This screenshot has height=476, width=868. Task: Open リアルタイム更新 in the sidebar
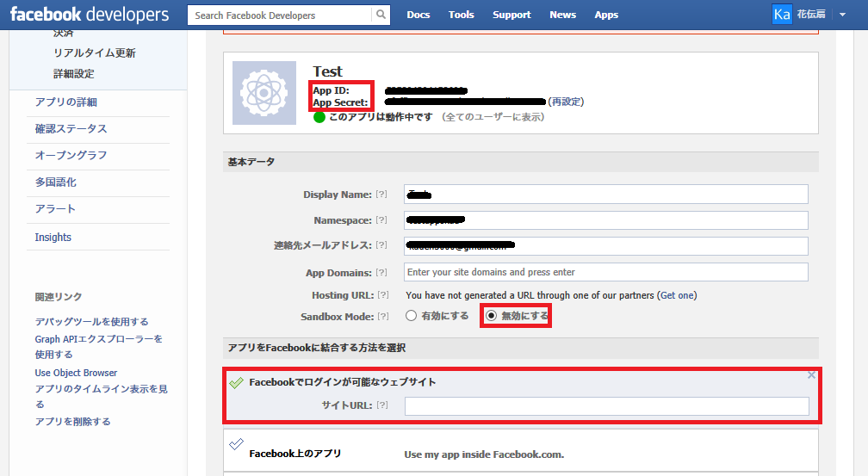[94, 53]
